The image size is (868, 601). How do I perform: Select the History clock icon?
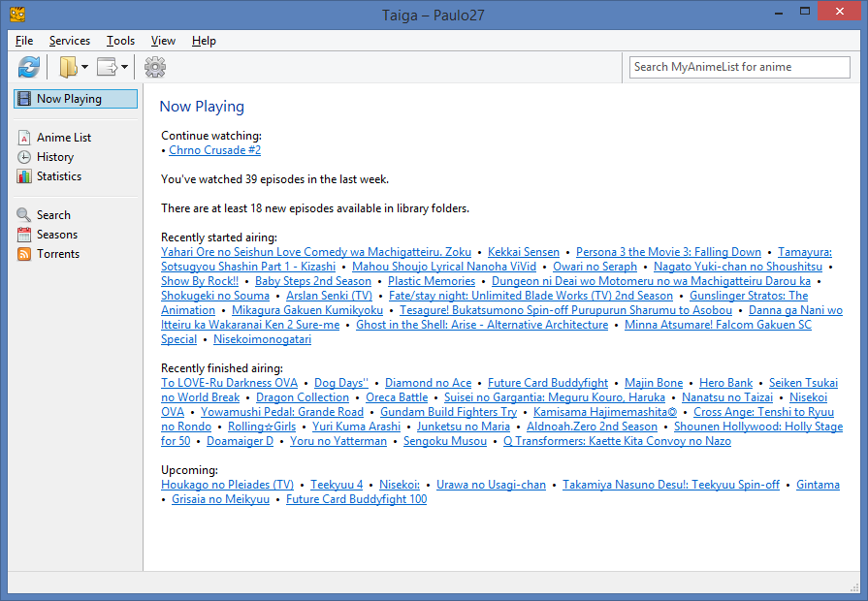[24, 157]
